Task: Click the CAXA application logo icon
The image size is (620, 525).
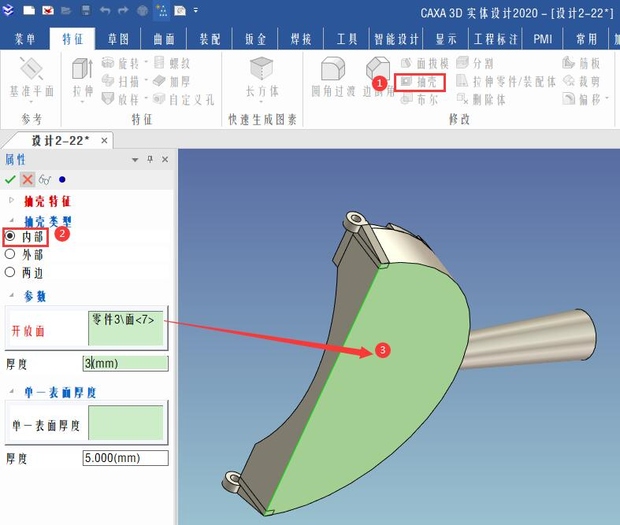Action: (8, 10)
